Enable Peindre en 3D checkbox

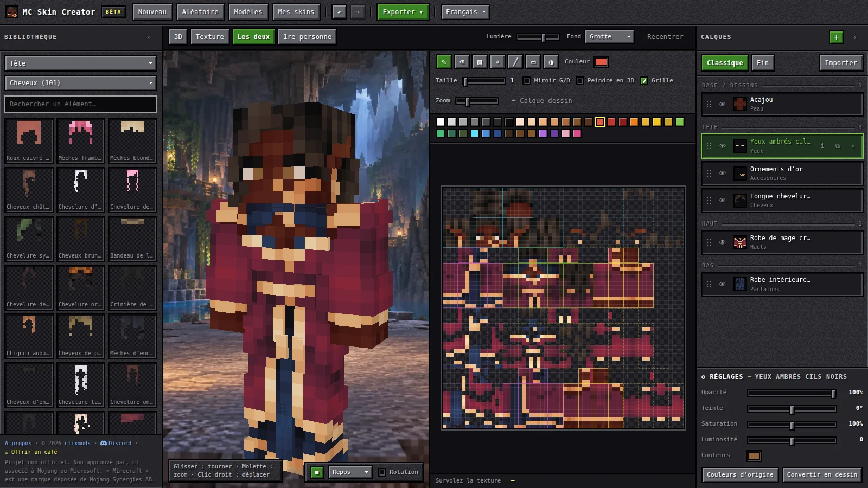(x=580, y=81)
